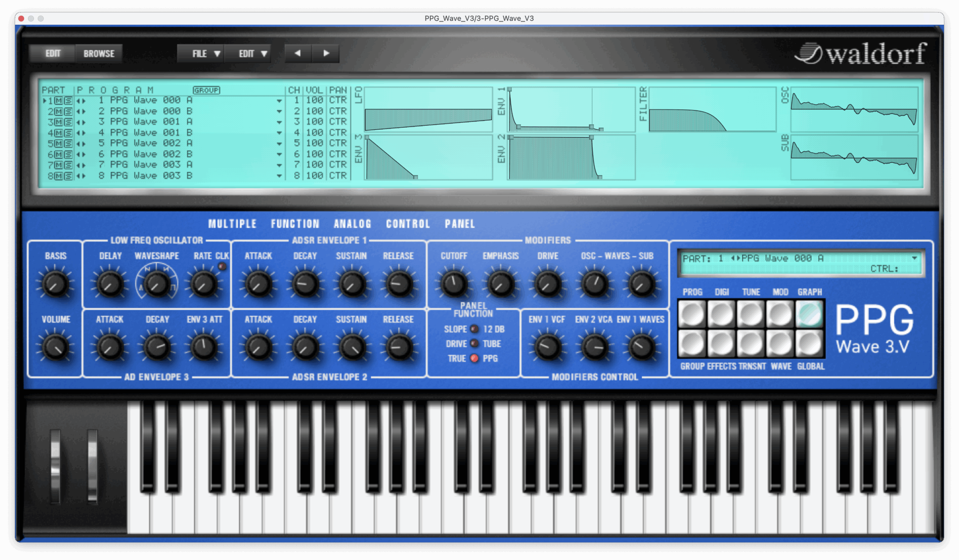Solo part 5 with S button

(x=68, y=144)
